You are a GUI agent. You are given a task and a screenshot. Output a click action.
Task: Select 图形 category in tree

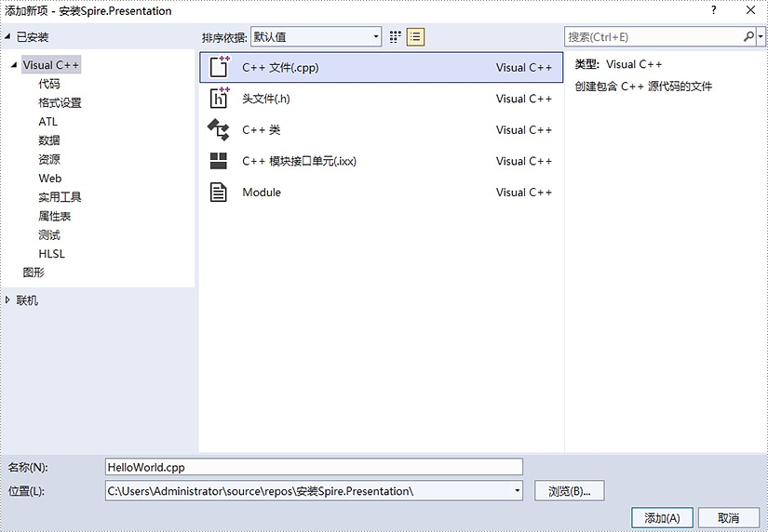[x=34, y=273]
